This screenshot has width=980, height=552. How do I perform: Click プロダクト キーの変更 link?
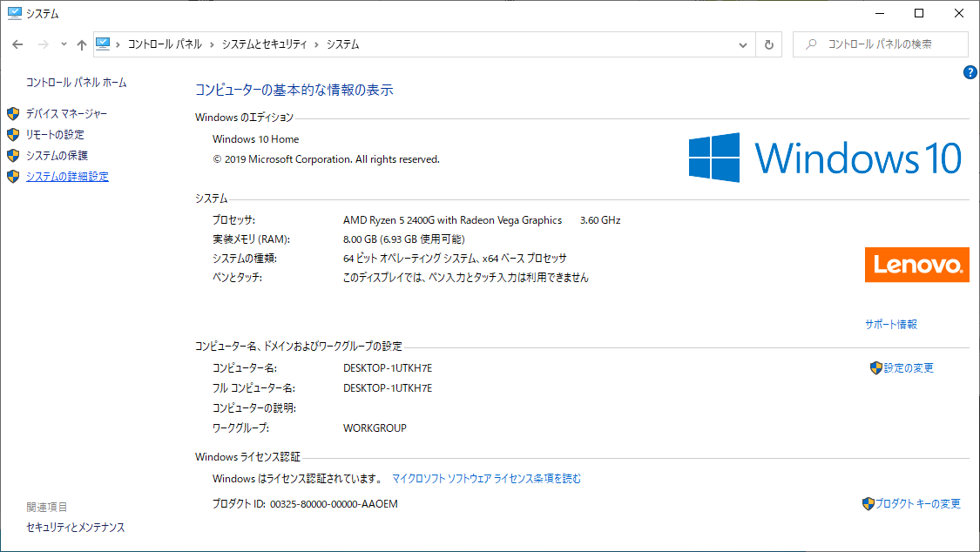point(917,503)
